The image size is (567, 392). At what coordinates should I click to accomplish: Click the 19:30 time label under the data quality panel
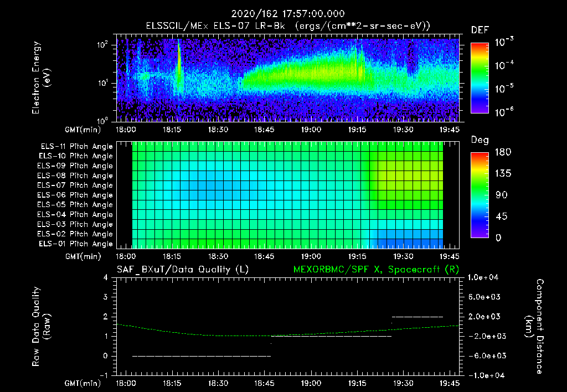pyautogui.click(x=403, y=383)
